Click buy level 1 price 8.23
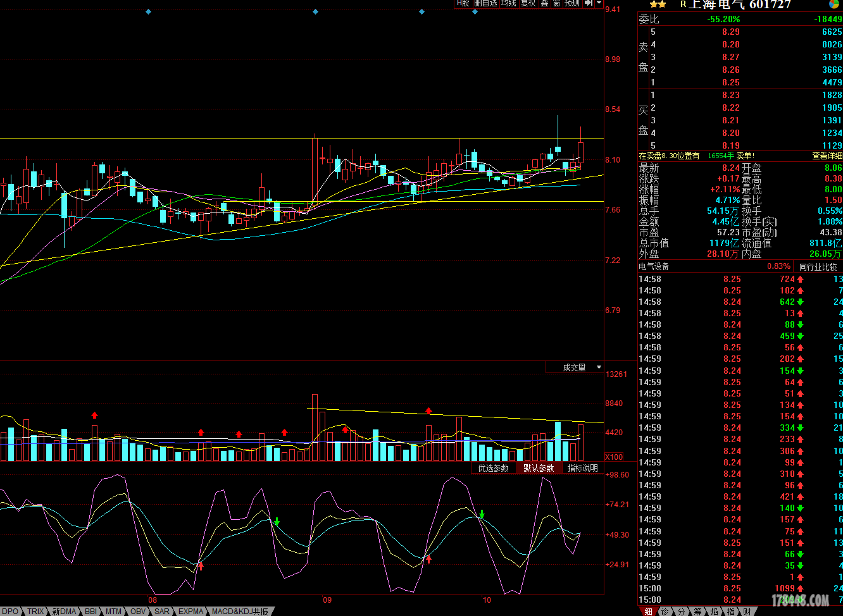Image resolution: width=843 pixels, height=616 pixels. tap(730, 95)
